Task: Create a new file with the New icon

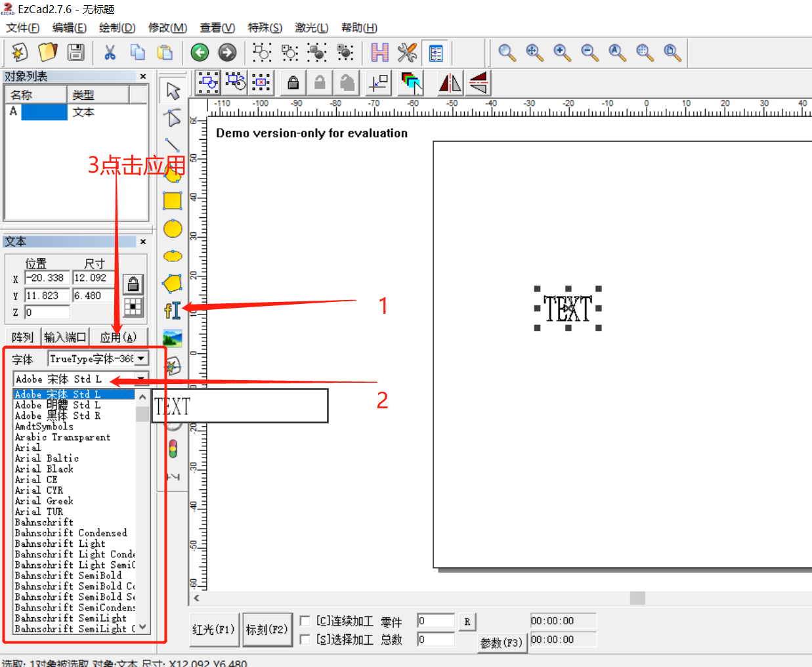Action: pyautogui.click(x=20, y=53)
